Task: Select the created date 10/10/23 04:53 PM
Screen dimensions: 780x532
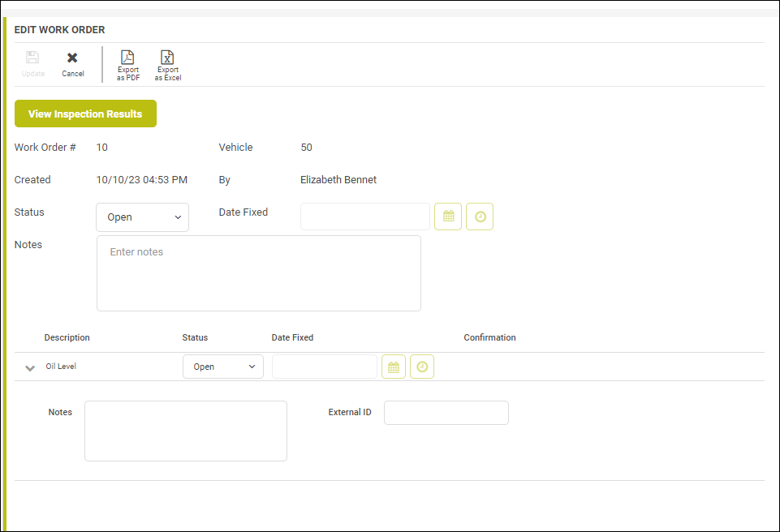Action: [x=142, y=180]
